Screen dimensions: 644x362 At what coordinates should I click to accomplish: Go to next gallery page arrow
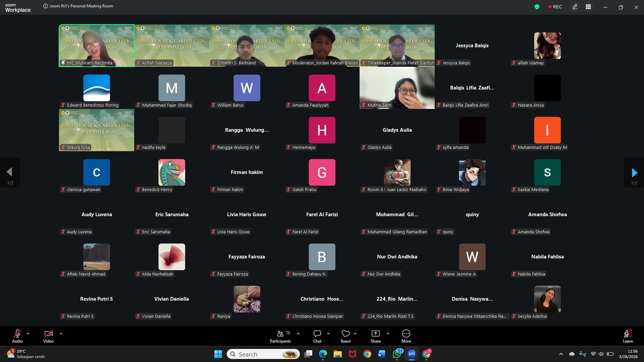[634, 173]
